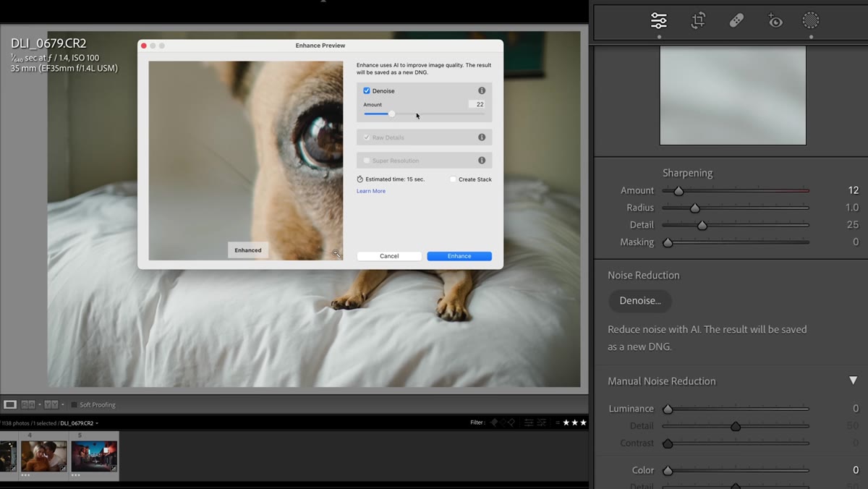Screen dimensions: 868x489
Task: Click the Sharpening Amount slider handle
Action: 678,191
